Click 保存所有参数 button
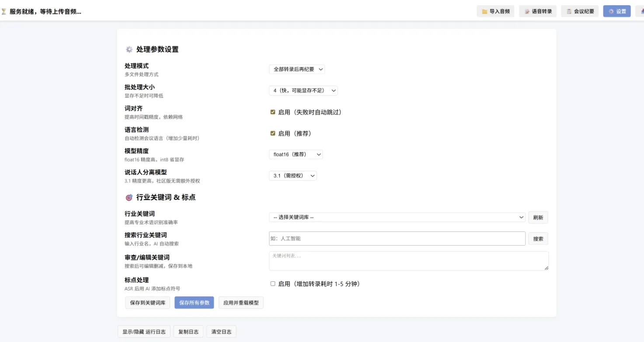The height and width of the screenshot is (342, 644). [194, 303]
